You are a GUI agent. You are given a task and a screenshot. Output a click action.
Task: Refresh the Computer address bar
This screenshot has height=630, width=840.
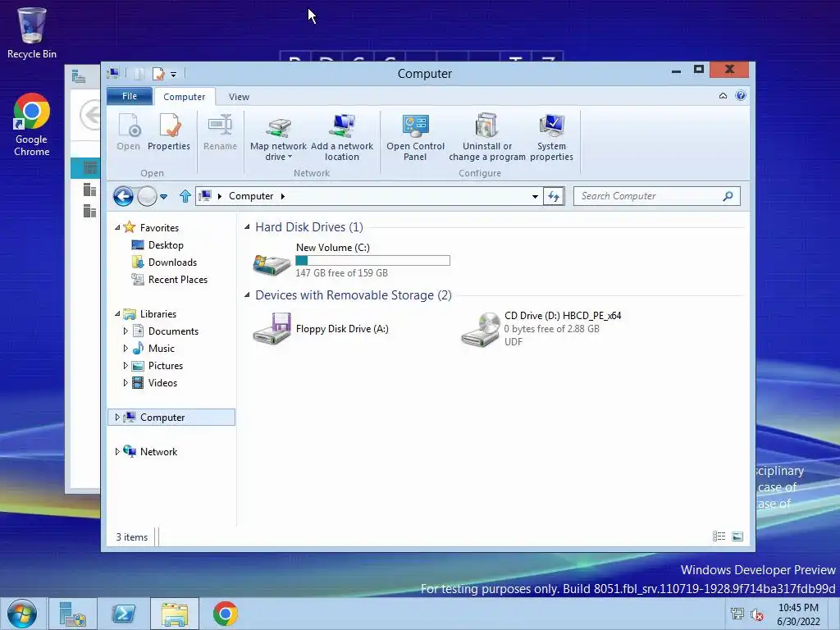(x=554, y=196)
